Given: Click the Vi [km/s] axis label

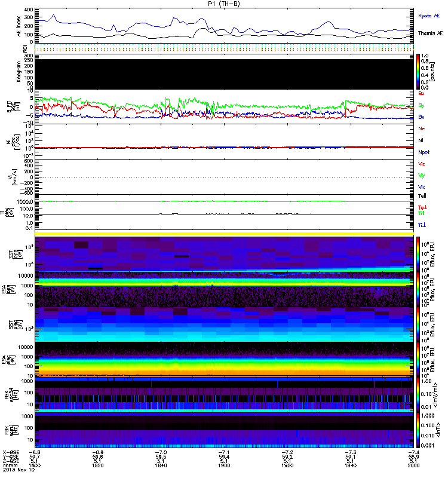Looking at the screenshot, I should 14,177.
